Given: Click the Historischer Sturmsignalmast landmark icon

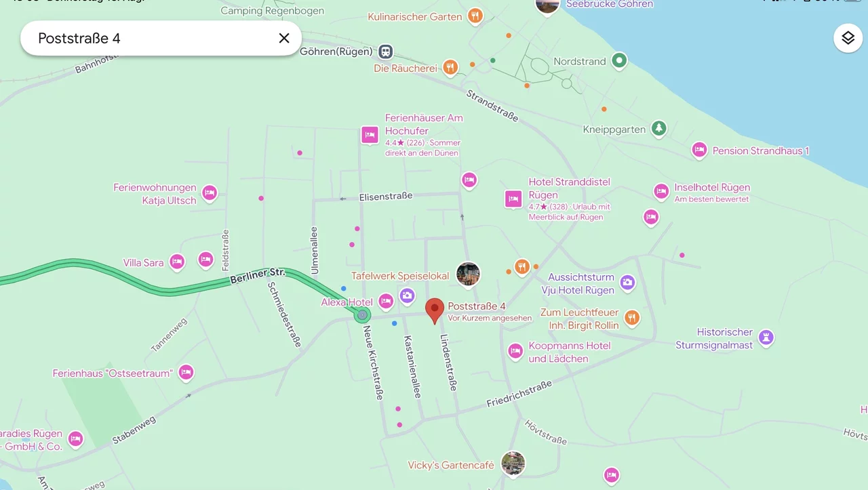Looking at the screenshot, I should click(x=766, y=338).
